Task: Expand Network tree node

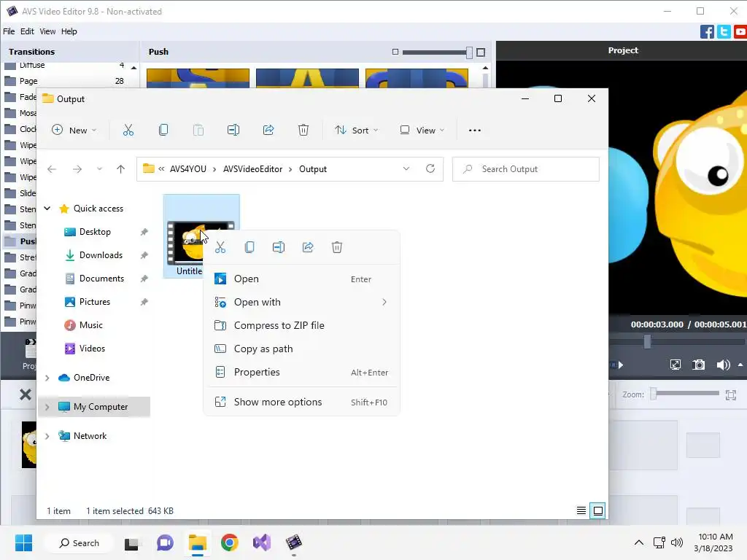Action: [x=47, y=436]
